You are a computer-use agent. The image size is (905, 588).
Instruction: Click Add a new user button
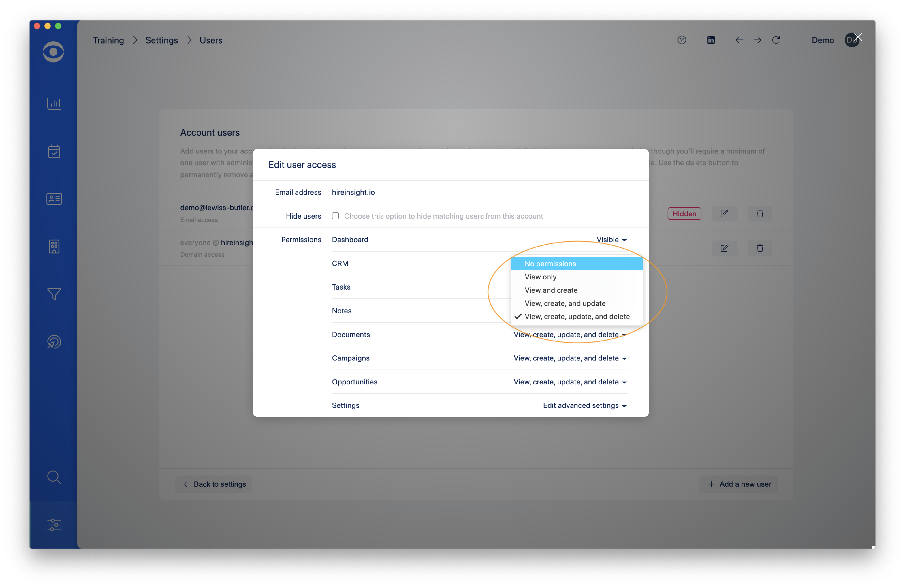pyautogui.click(x=739, y=484)
